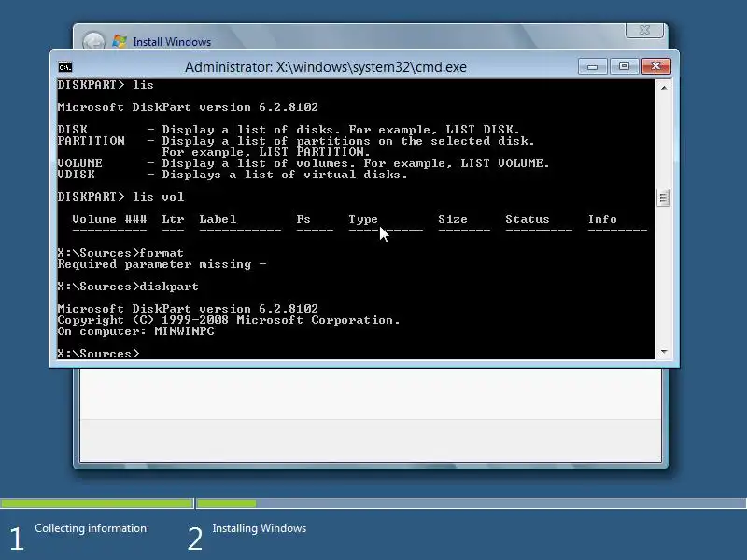This screenshot has height=560, width=747.
Task: Click the scrollbar down arrow in cmd
Action: [664, 352]
